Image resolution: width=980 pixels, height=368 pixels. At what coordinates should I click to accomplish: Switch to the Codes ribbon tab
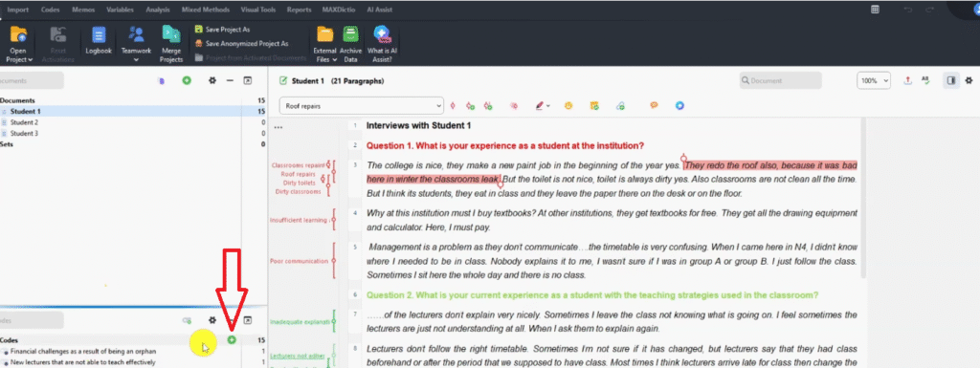(50, 10)
